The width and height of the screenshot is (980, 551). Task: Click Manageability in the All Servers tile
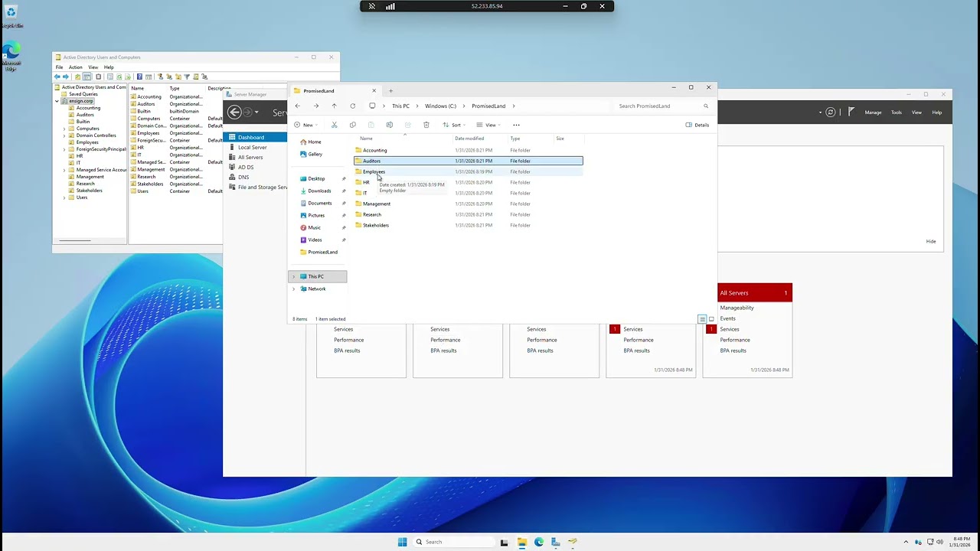coord(737,308)
